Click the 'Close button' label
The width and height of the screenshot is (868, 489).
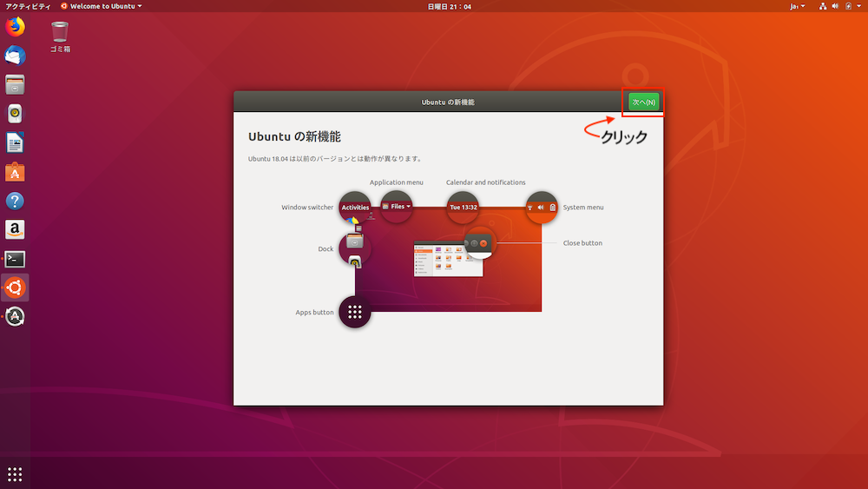point(582,242)
